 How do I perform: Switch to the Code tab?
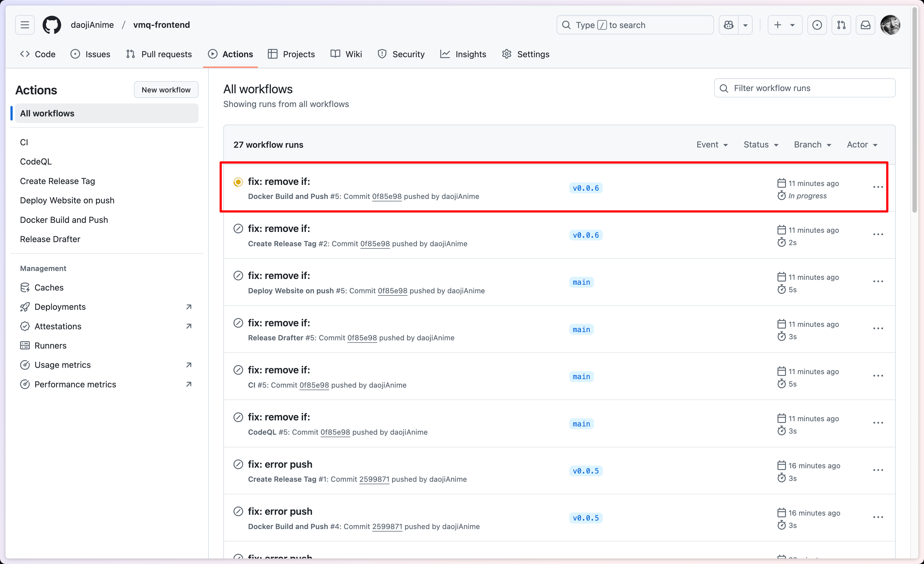point(38,54)
